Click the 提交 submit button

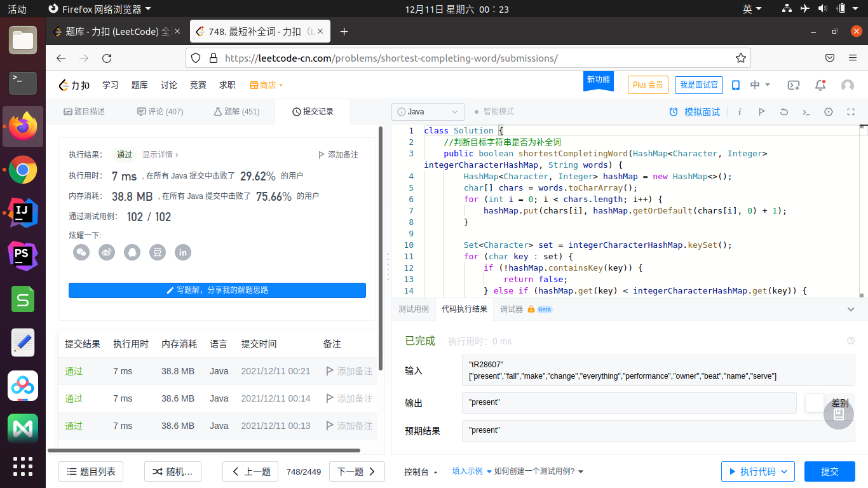point(829,471)
